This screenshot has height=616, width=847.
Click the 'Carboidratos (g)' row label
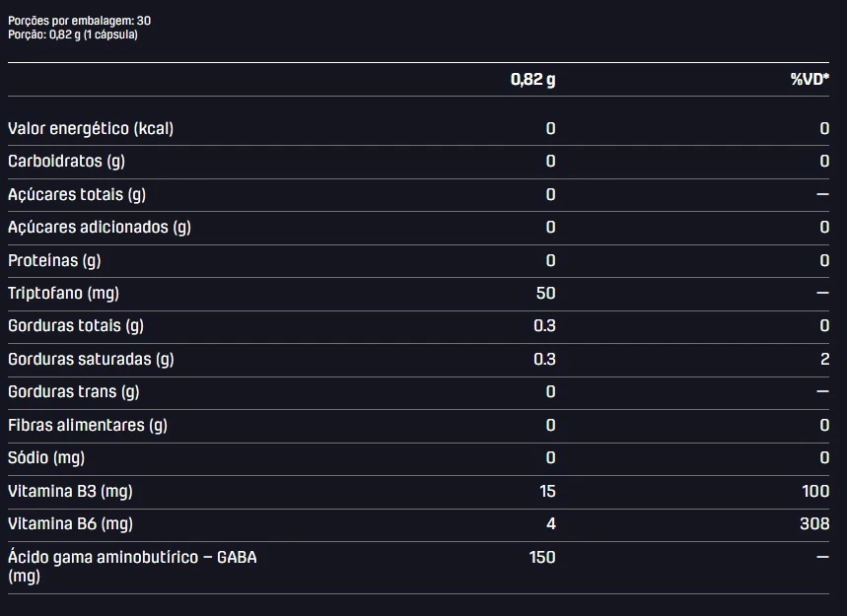pyautogui.click(x=66, y=161)
